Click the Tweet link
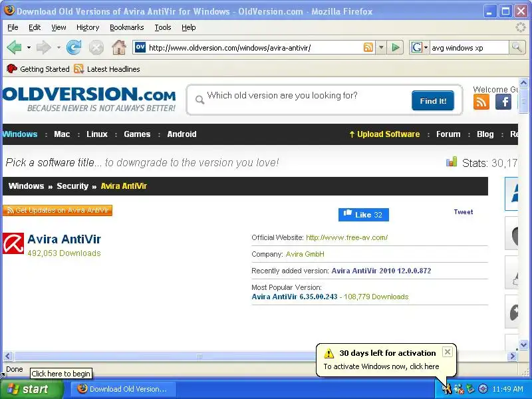Screen dimensions: 532x399 463,211
